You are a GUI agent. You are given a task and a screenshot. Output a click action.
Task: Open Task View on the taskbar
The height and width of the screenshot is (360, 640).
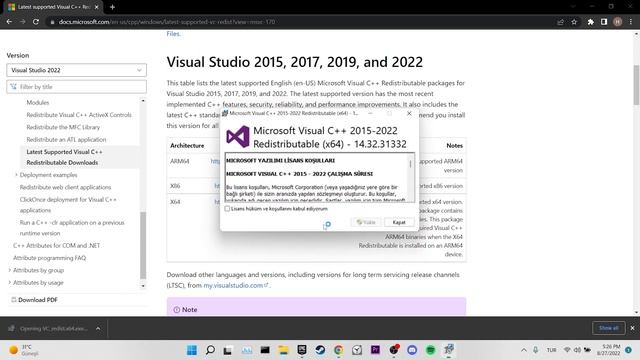228,350
